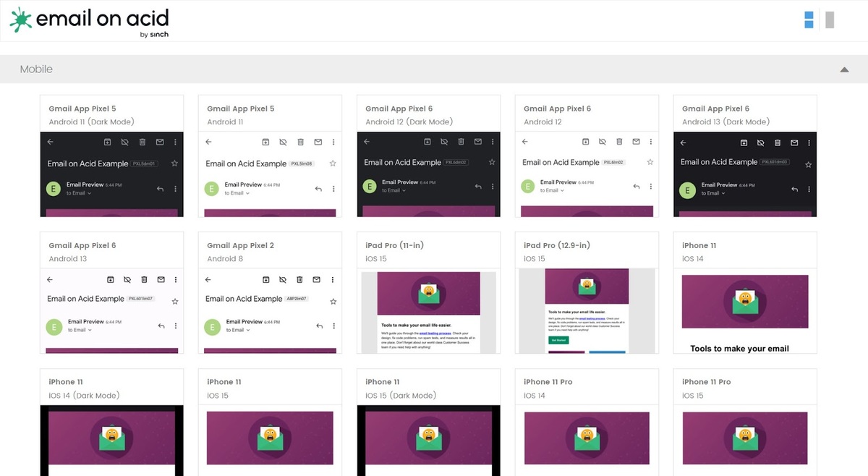Click 'Tools to make your email' heading in iPhone 11 preview
This screenshot has height=476, width=868.
[739, 349]
